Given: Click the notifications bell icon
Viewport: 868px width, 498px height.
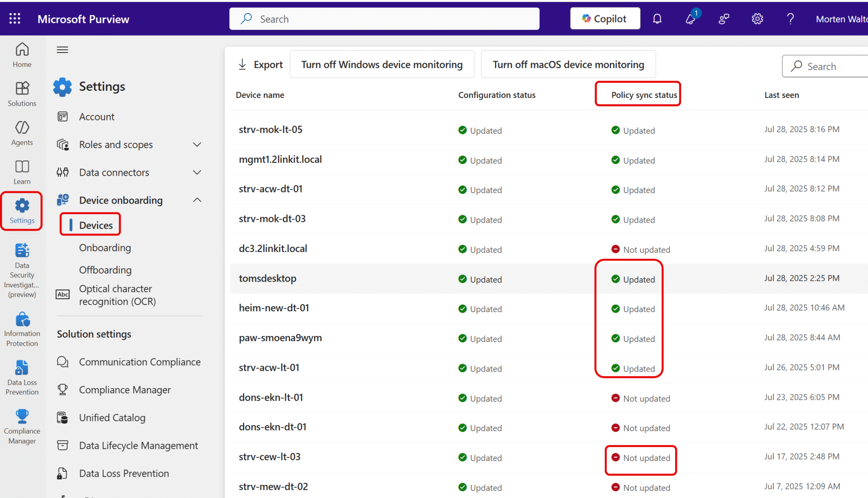Looking at the screenshot, I should tap(657, 19).
